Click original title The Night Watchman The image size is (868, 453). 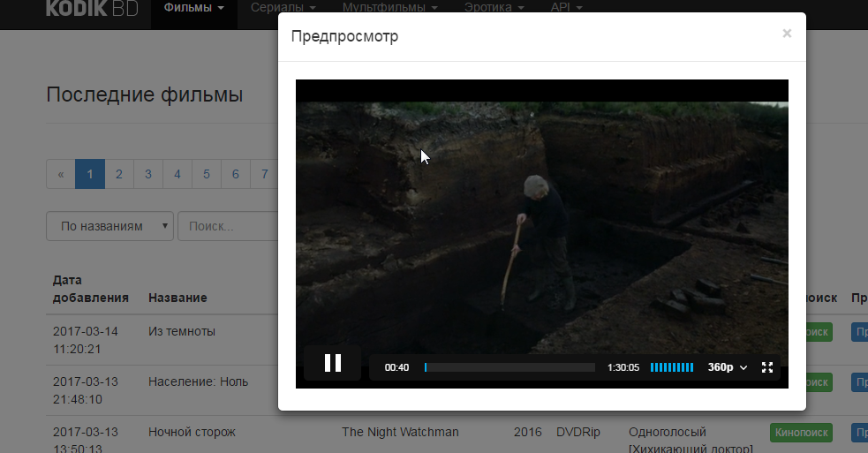click(400, 432)
